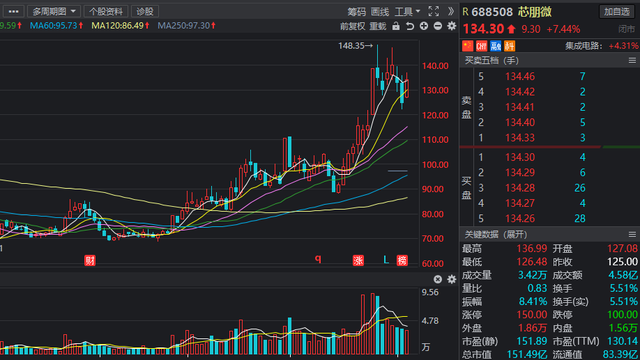Open the 工具 dropdown menu
This screenshot has height=360, width=640.
click(x=407, y=12)
